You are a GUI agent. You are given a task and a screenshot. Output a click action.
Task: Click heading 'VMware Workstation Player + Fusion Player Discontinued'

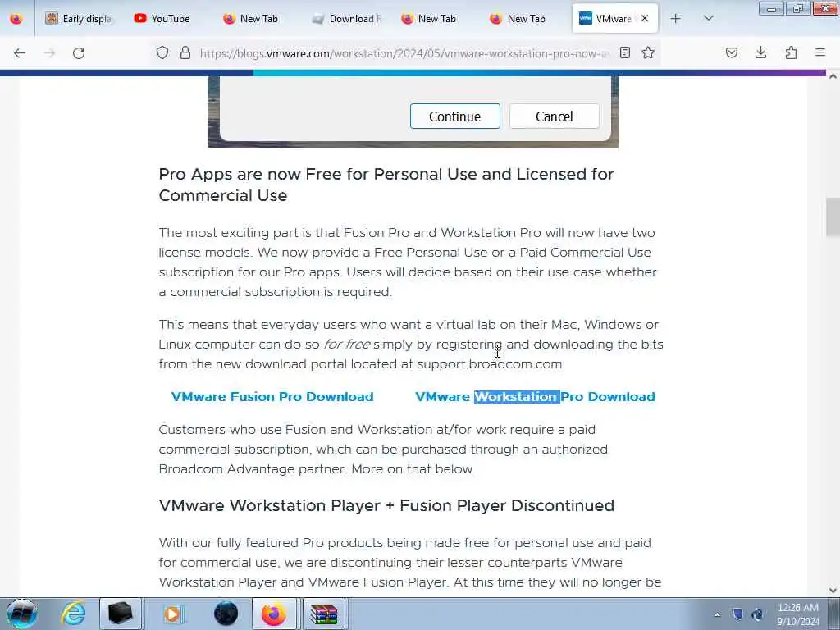point(386,505)
